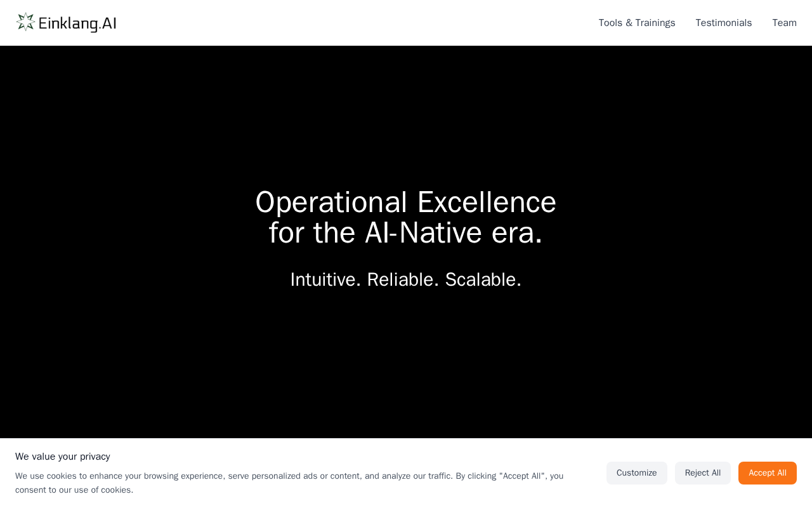Click the cookie consent description paragraph
This screenshot has height=508, width=812.
(289, 483)
